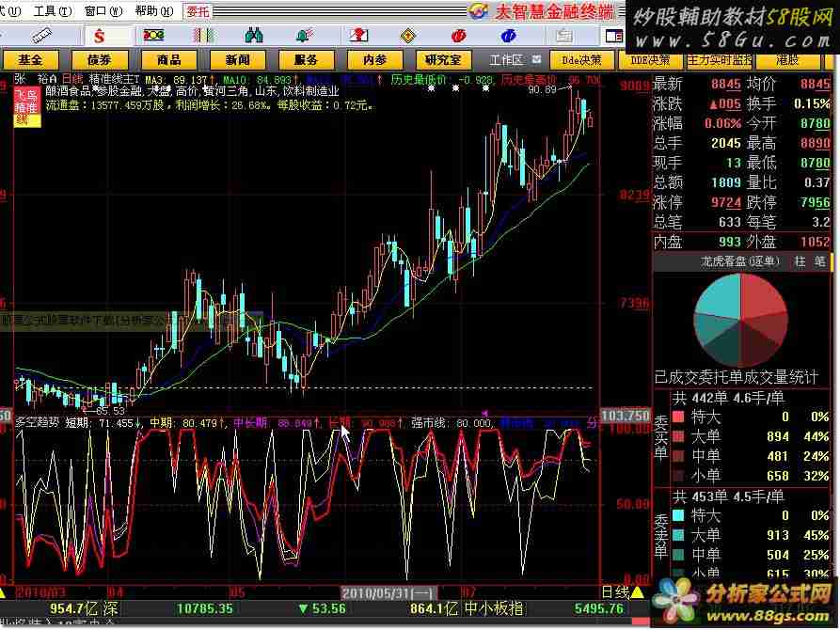Click the blue round logo toolbar icon
840x630 pixels.
510,36
